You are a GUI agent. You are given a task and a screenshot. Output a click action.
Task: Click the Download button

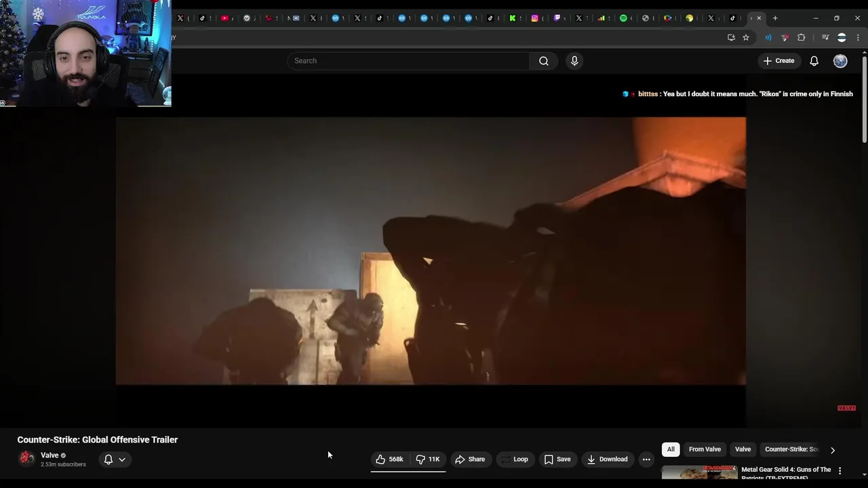608,460
